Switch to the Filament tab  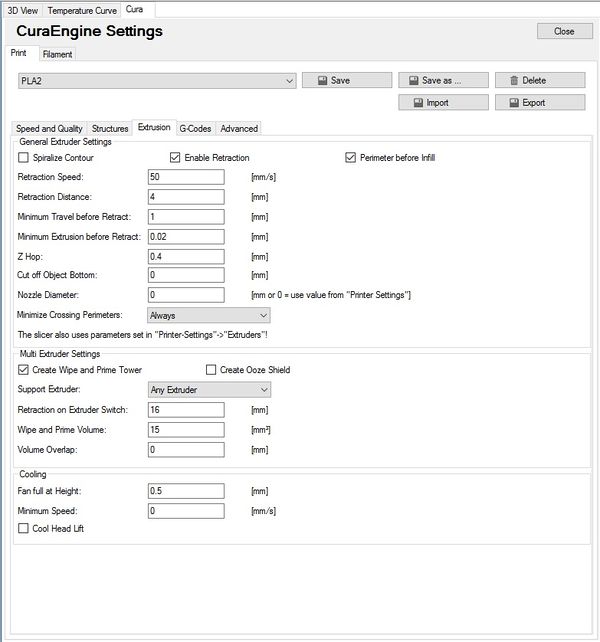57,54
